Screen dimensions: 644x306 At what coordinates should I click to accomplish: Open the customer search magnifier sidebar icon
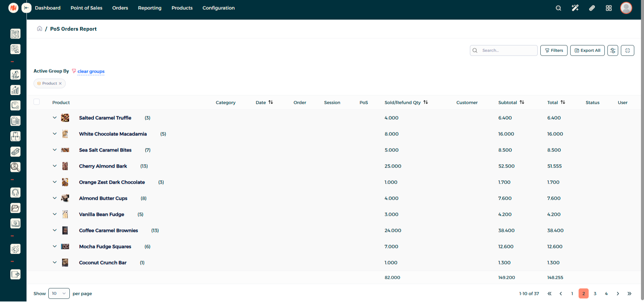click(x=15, y=167)
